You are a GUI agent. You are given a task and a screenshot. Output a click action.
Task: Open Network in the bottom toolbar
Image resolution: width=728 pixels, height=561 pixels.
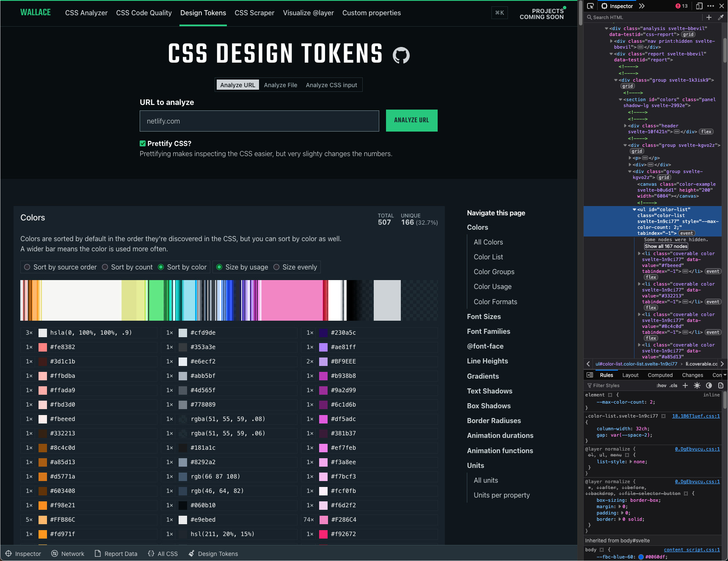[x=68, y=554]
